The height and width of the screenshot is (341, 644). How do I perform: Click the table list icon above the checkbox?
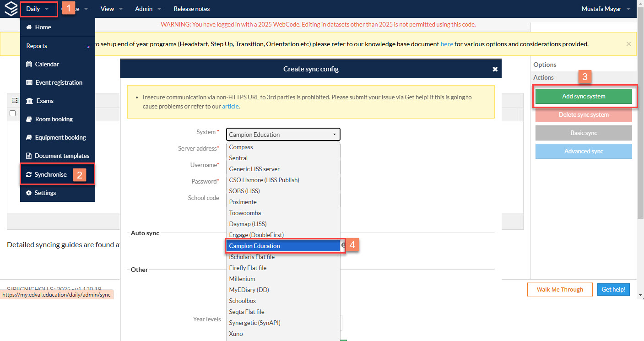14,100
